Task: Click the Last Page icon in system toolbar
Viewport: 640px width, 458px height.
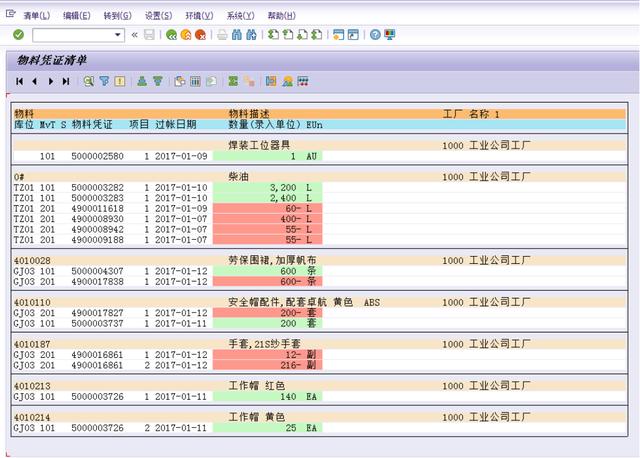Action: [317, 35]
